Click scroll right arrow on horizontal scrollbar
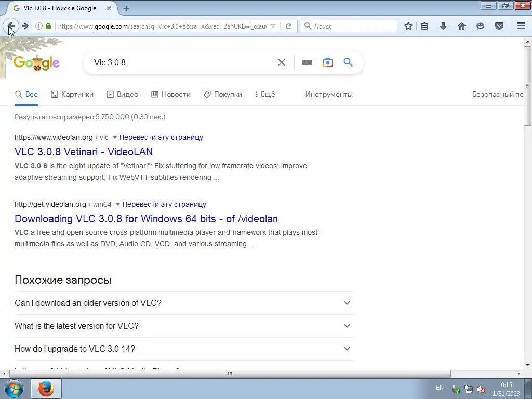 (518, 374)
